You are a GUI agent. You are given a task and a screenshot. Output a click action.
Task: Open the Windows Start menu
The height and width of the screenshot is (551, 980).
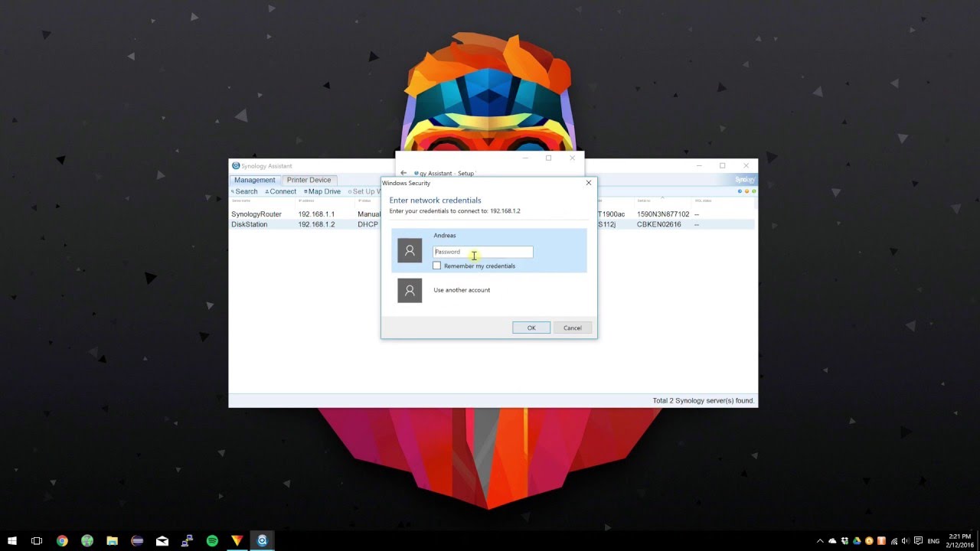[12, 540]
